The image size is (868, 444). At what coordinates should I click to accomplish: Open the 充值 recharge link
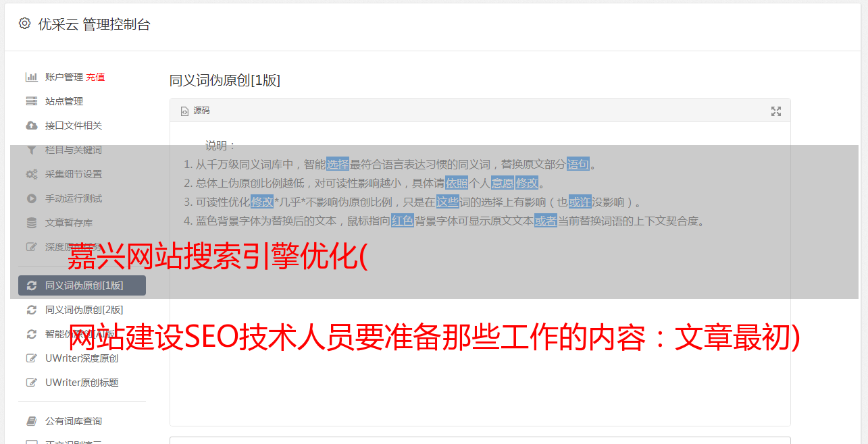95,77
